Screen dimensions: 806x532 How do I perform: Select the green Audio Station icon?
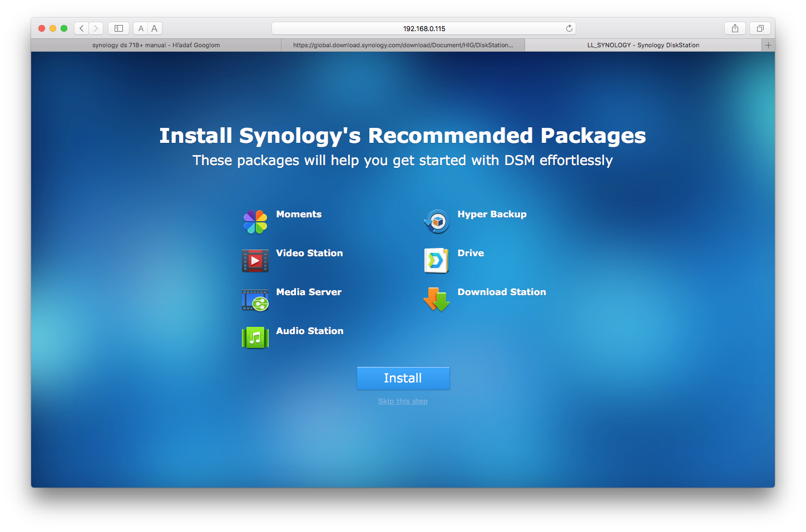[x=255, y=338]
